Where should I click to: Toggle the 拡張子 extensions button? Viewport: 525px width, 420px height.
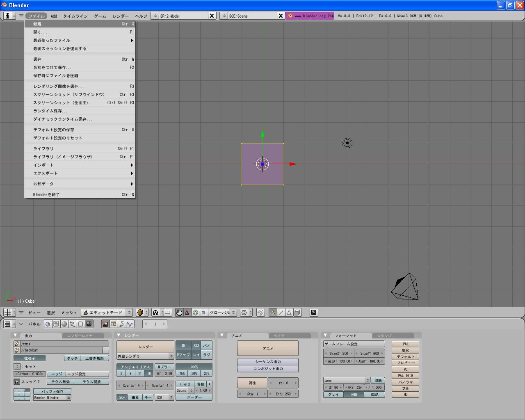pos(30,358)
